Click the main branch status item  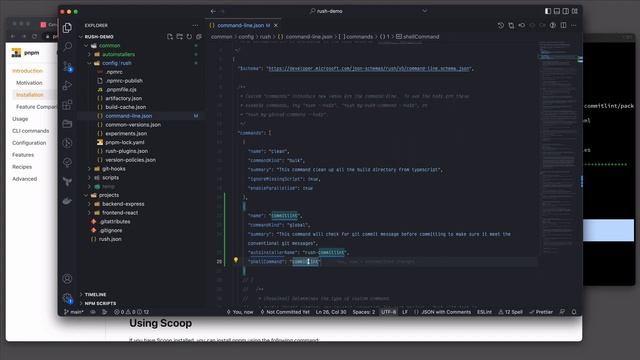(x=74, y=312)
